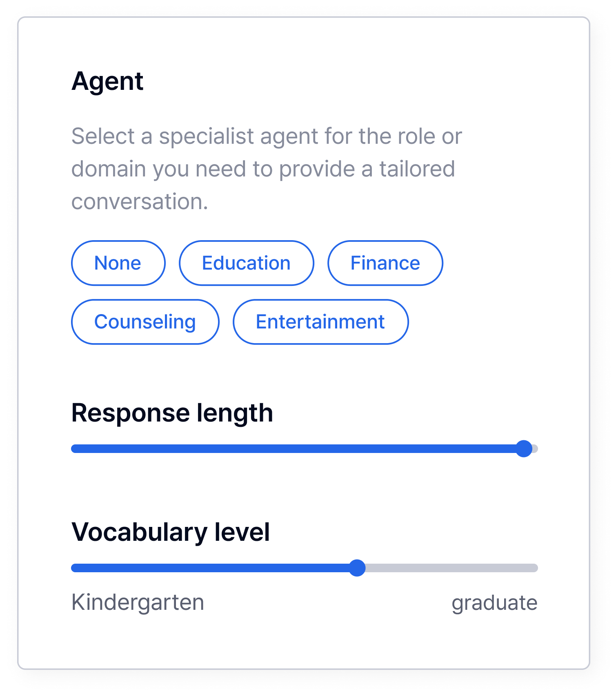The height and width of the screenshot is (696, 616).
Task: Click the Vocabulary level slider handle
Action: tap(357, 568)
